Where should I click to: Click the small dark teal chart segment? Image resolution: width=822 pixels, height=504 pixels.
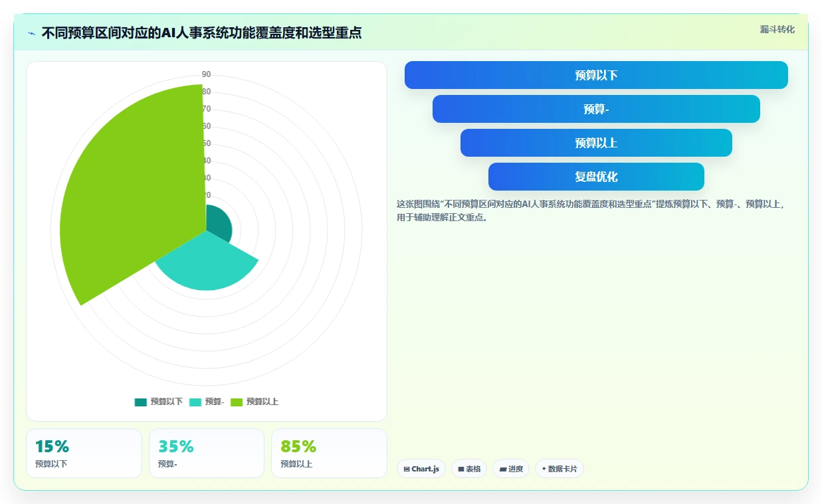point(219,222)
